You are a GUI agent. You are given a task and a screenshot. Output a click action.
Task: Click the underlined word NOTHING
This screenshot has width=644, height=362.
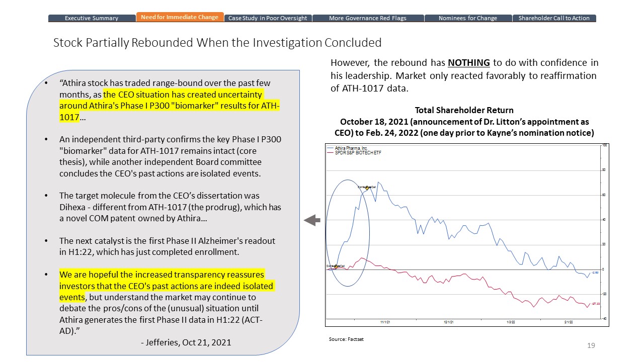coord(468,63)
